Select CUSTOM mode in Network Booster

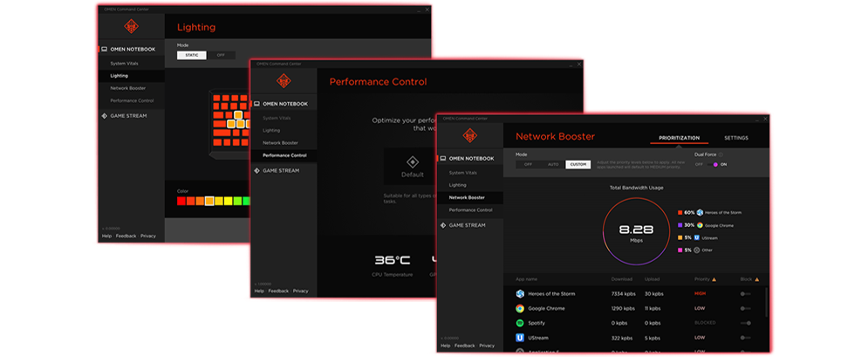578,164
